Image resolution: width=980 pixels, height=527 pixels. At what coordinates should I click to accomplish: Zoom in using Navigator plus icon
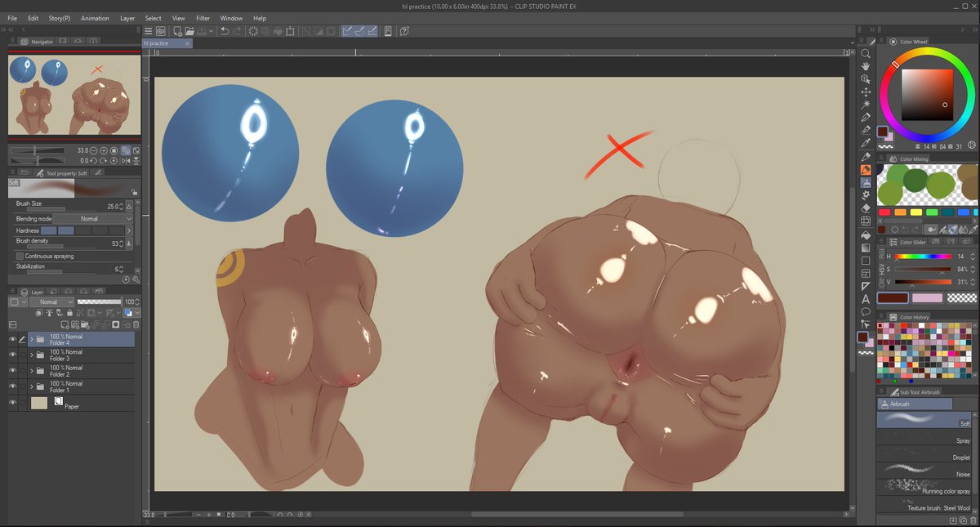point(105,150)
